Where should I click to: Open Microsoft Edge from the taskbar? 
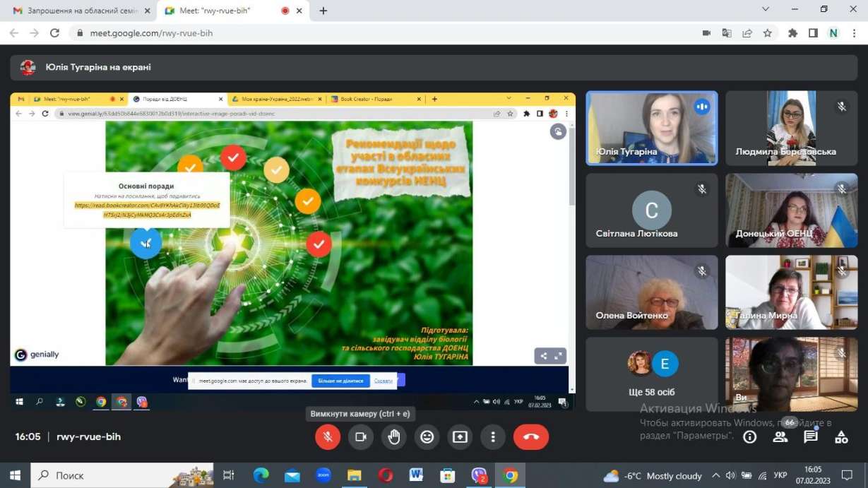[261, 475]
